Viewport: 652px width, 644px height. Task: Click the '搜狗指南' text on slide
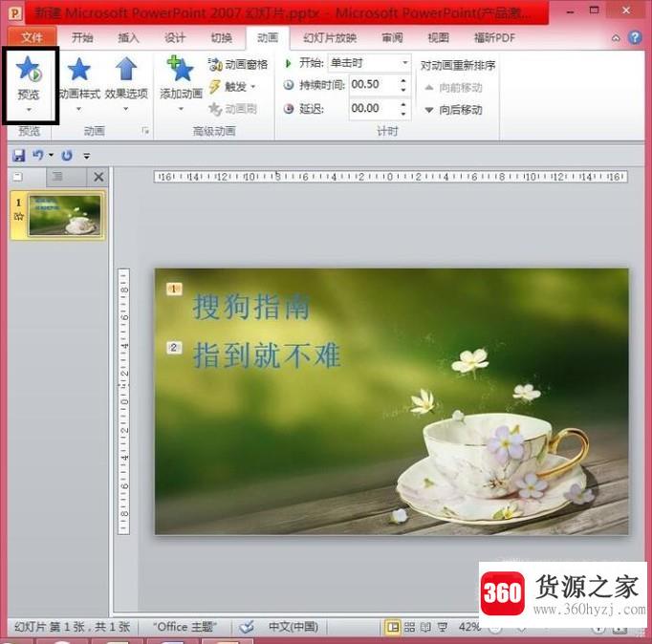(x=250, y=307)
